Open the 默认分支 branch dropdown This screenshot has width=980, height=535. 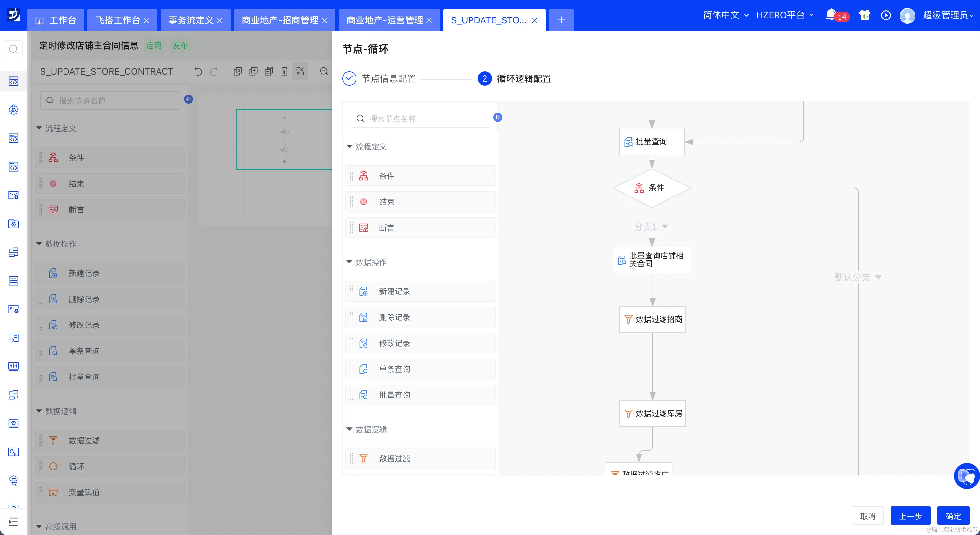click(878, 277)
